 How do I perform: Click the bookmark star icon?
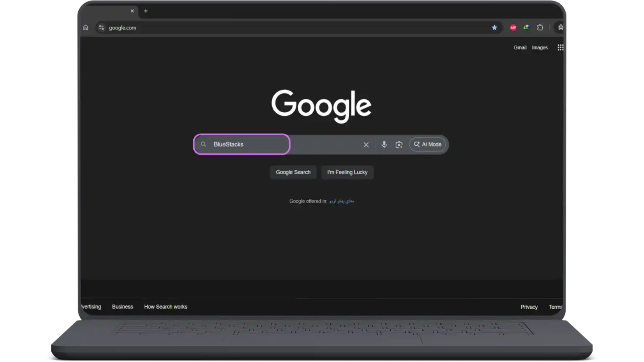tap(494, 28)
